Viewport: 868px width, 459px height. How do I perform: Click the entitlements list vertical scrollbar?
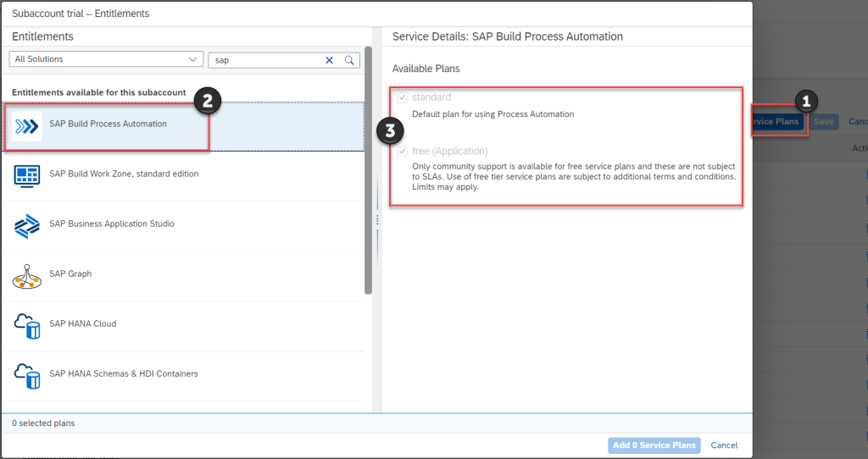(x=368, y=169)
